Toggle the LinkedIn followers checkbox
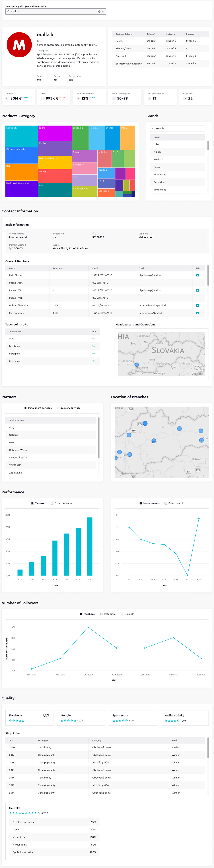The height and width of the screenshot is (868, 214). 122,614
